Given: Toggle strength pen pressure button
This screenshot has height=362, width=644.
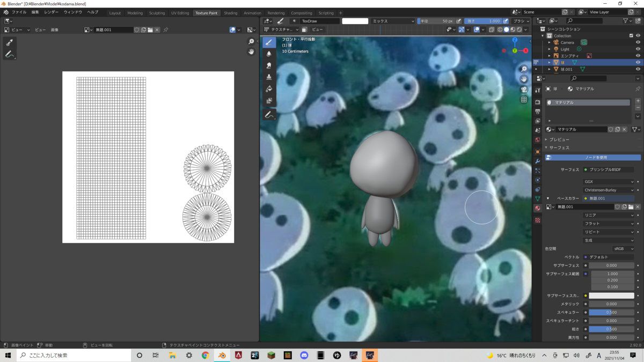Looking at the screenshot, I should pos(506,21).
